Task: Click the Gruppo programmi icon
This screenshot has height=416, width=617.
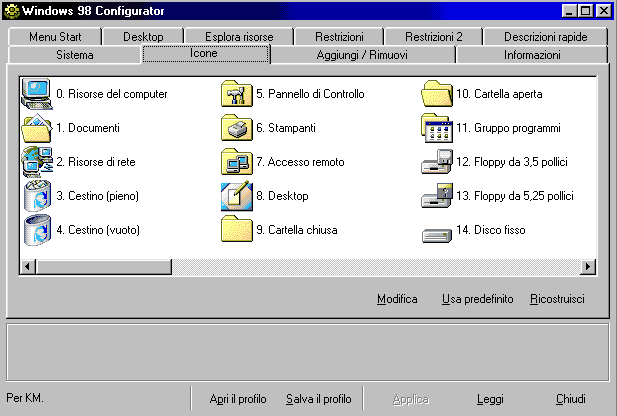Action: pos(437,128)
